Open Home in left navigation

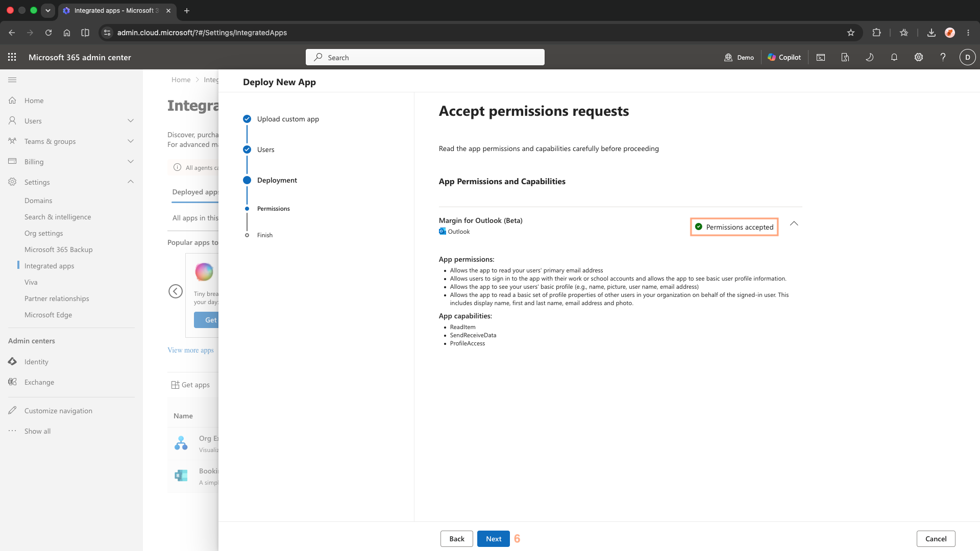point(34,101)
